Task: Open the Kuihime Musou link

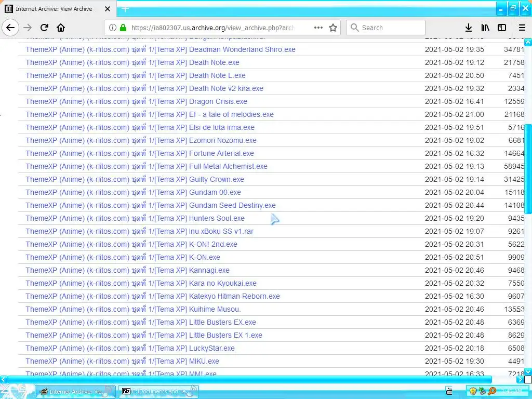Action: click(x=133, y=310)
